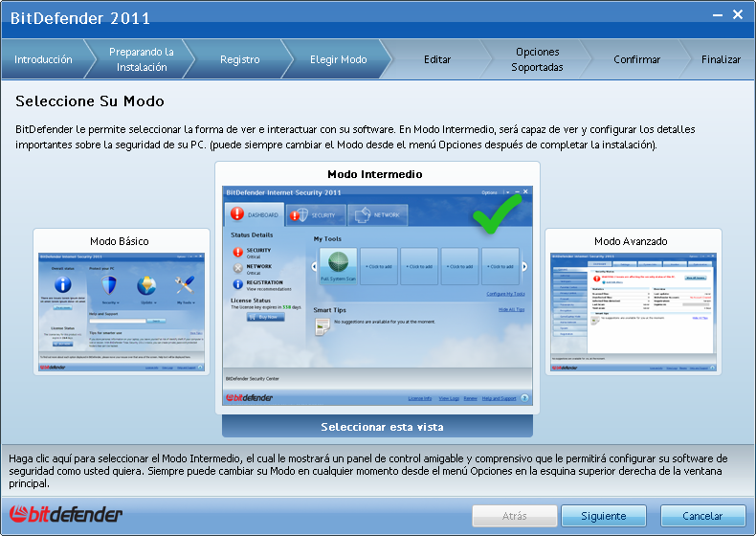
Task: Minimize the BitDefender 2011 installer window
Action: click(x=718, y=15)
